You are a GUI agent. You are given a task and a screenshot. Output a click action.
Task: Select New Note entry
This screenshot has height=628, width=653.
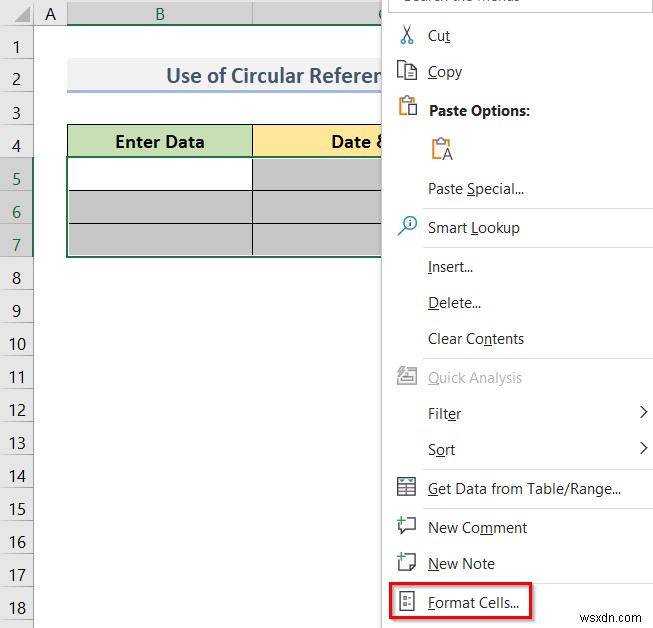click(461, 563)
